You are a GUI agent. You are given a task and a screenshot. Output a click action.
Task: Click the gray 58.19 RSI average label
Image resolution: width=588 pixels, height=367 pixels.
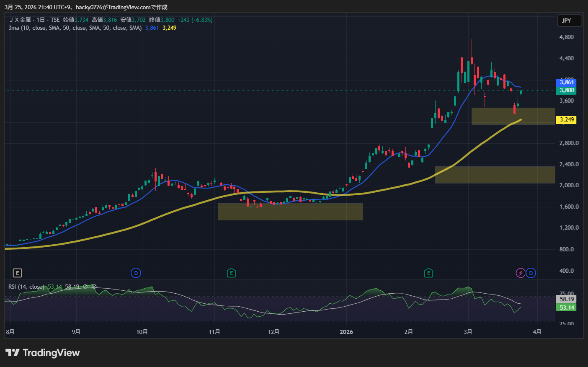coord(566,299)
